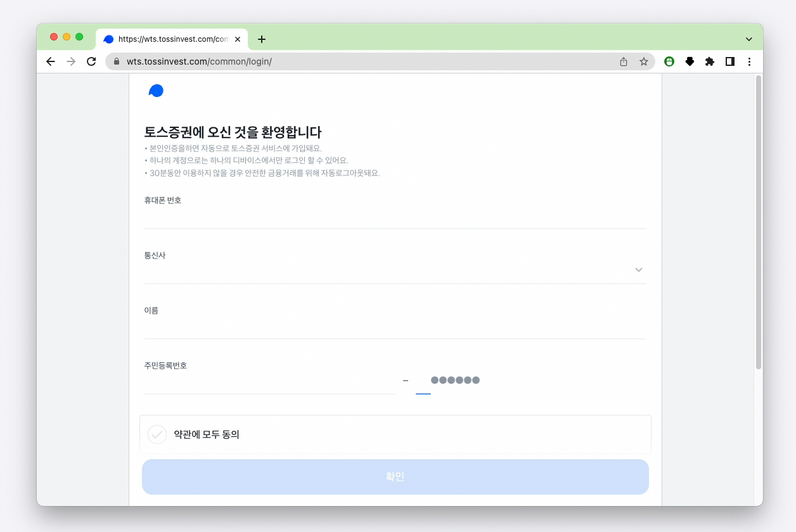Open a new tab with the plus button
Screen dimensions: 796x532
point(262,39)
